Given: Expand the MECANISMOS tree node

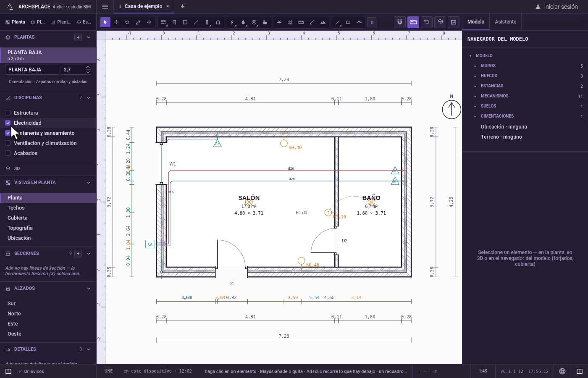Looking at the screenshot, I should point(475,96).
